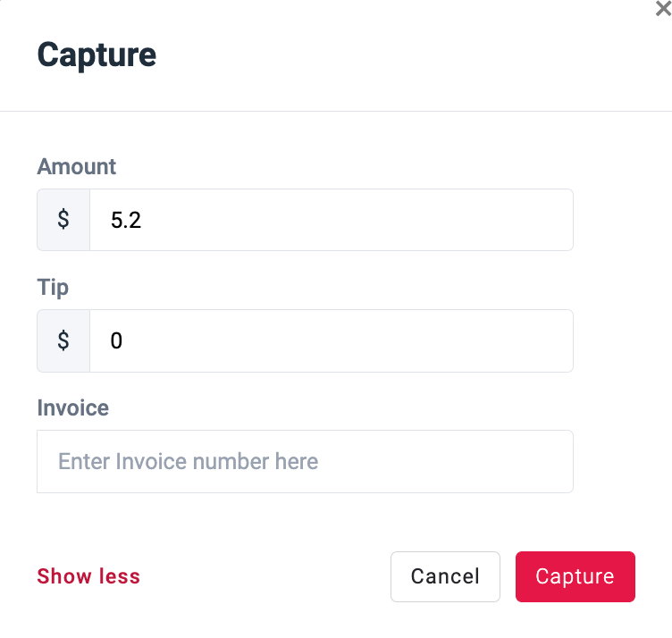Click the Tip field label
This screenshot has width=672, height=638.
point(53,288)
